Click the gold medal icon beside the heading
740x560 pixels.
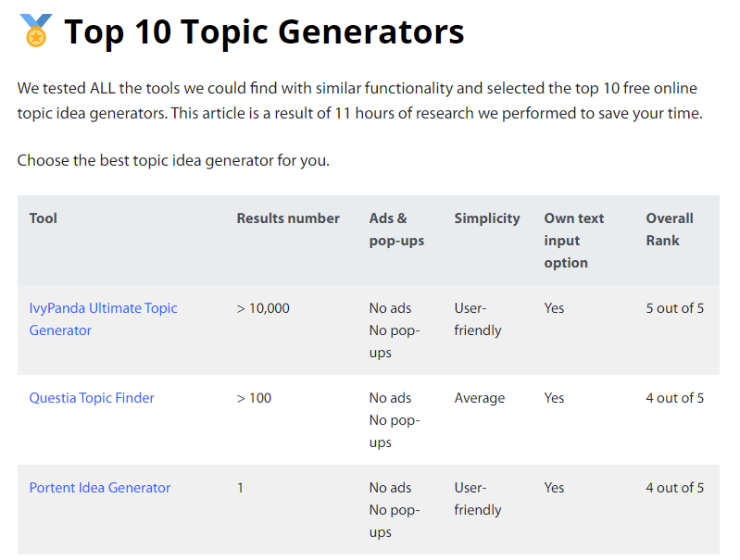(x=36, y=31)
